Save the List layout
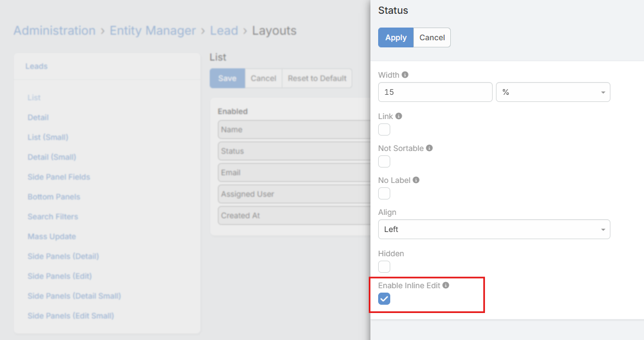 [227, 78]
